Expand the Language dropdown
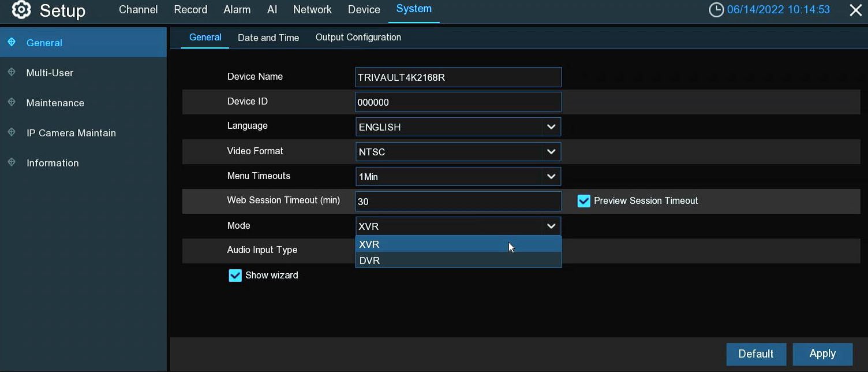The width and height of the screenshot is (868, 372). (551, 127)
